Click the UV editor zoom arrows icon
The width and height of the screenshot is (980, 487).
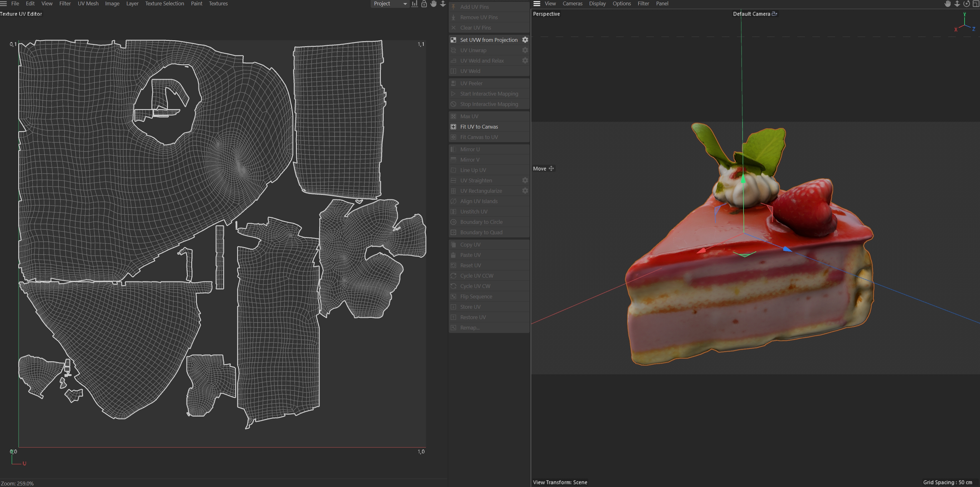point(443,4)
